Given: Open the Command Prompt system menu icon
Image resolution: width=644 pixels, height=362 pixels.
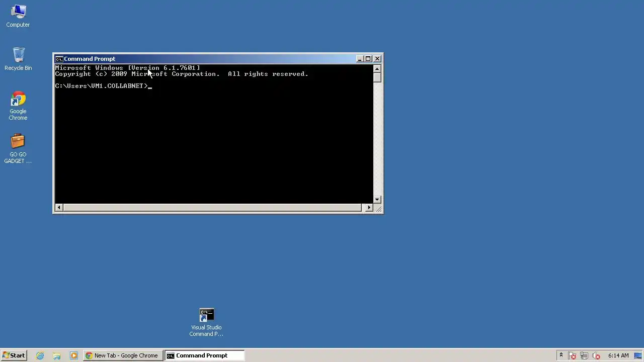Looking at the screenshot, I should point(59,59).
